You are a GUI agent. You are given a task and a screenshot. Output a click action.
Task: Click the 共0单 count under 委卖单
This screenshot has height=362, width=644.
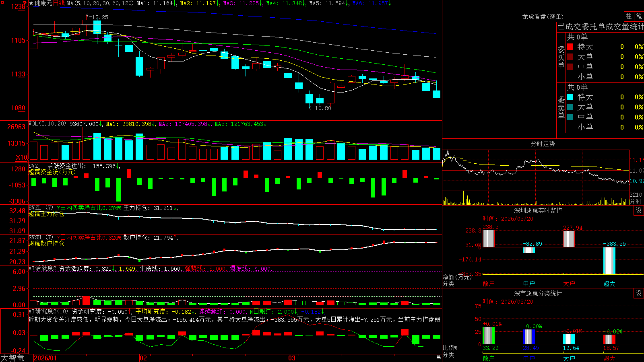coord(577,87)
